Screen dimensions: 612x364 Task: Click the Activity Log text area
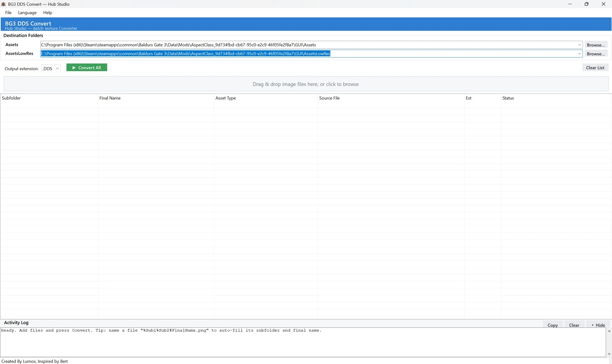[x=303, y=342]
